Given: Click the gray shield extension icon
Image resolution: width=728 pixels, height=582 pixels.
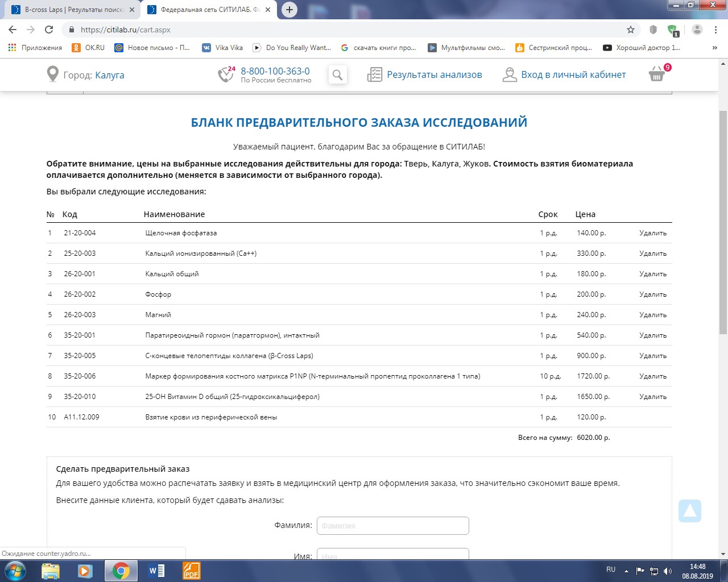Looking at the screenshot, I should click(653, 30).
